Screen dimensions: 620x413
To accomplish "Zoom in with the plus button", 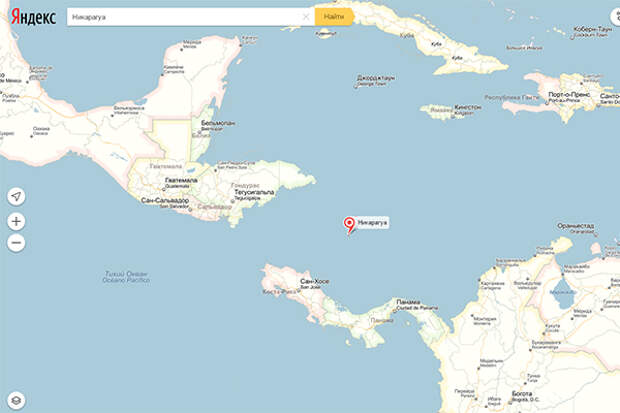I will click(16, 221).
